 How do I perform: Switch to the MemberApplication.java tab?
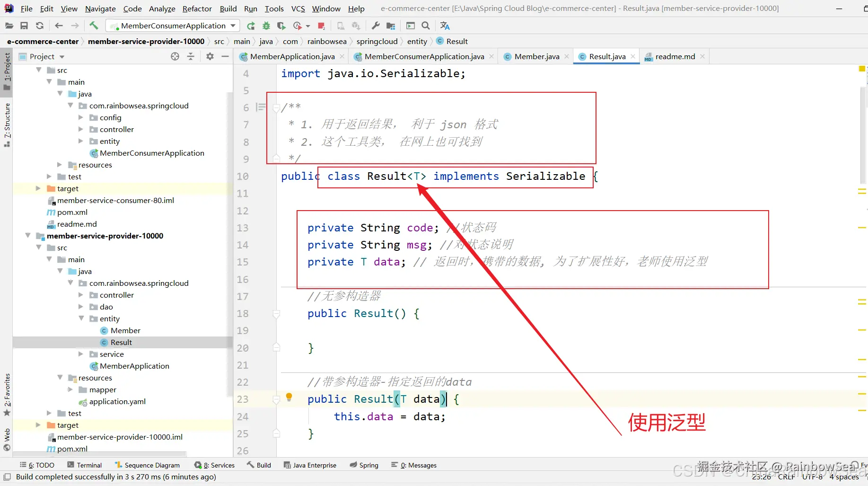click(292, 56)
